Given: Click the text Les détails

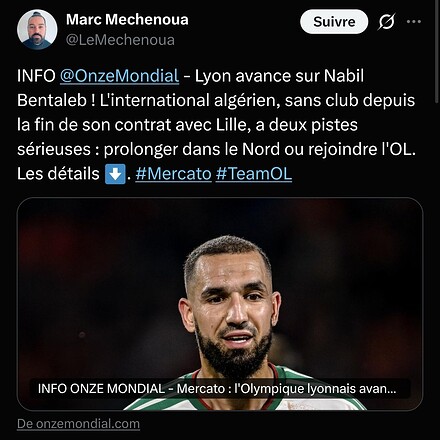Looking at the screenshot, I should pyautogui.click(x=58, y=174).
